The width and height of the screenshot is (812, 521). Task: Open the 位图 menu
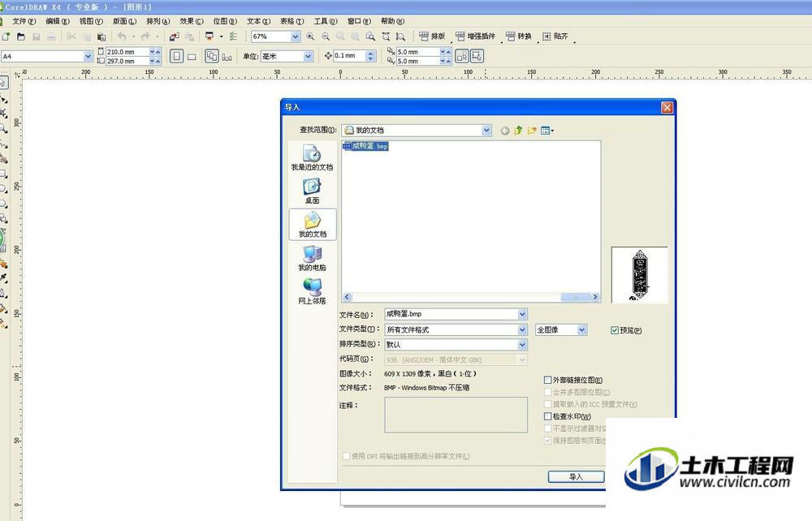(x=225, y=21)
